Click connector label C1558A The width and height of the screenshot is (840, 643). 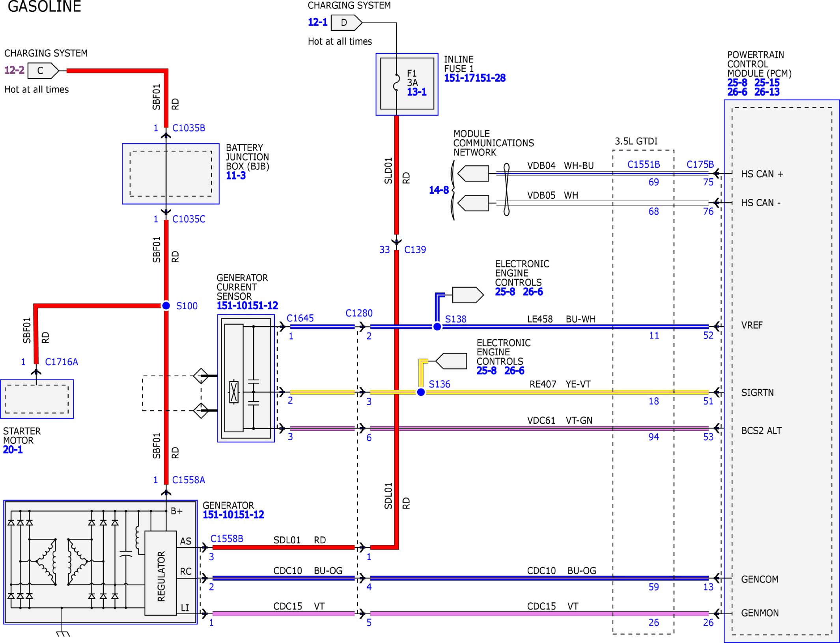point(189,480)
